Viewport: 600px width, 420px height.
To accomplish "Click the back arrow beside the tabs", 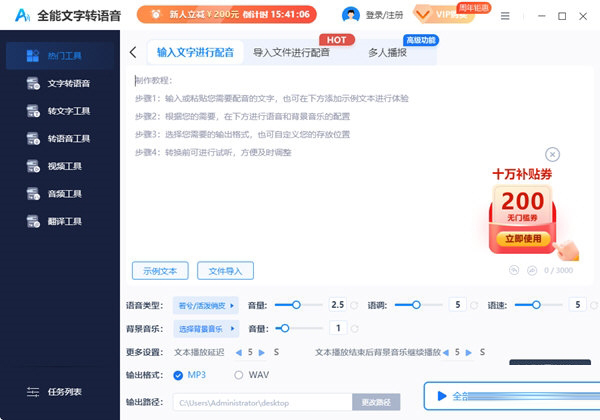I will 133,52.
